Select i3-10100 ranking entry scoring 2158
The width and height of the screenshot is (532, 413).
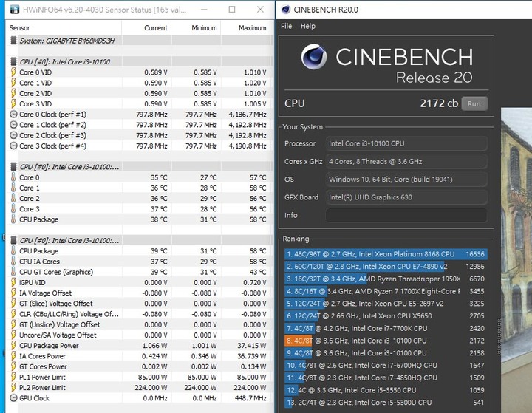pos(386,353)
